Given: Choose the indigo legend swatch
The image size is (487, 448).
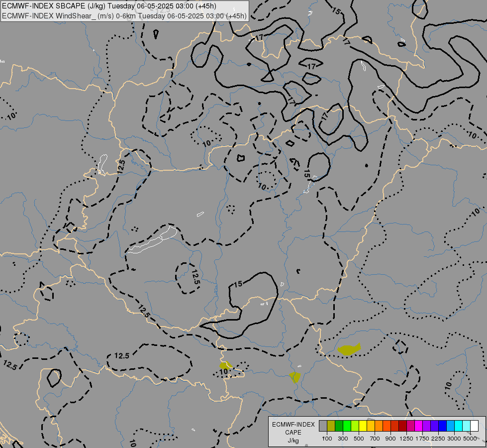Looking at the screenshot, I should point(434,426).
